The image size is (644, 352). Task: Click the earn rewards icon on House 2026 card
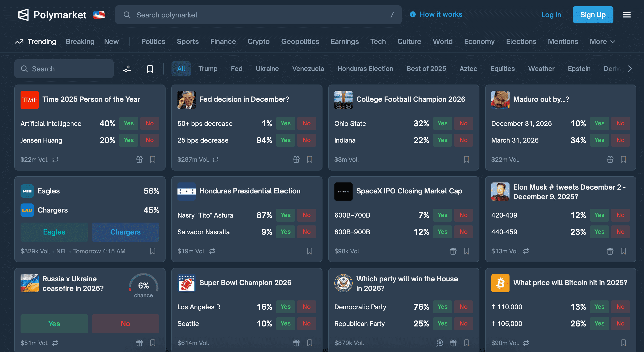(x=440, y=343)
